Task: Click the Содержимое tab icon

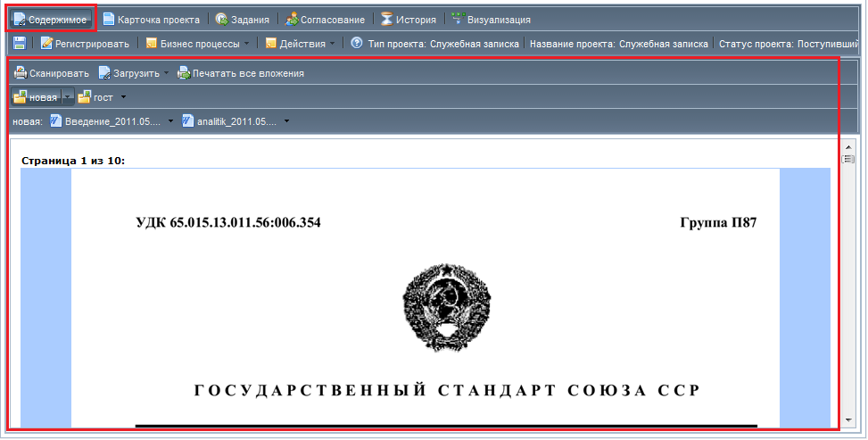Action: coord(20,20)
